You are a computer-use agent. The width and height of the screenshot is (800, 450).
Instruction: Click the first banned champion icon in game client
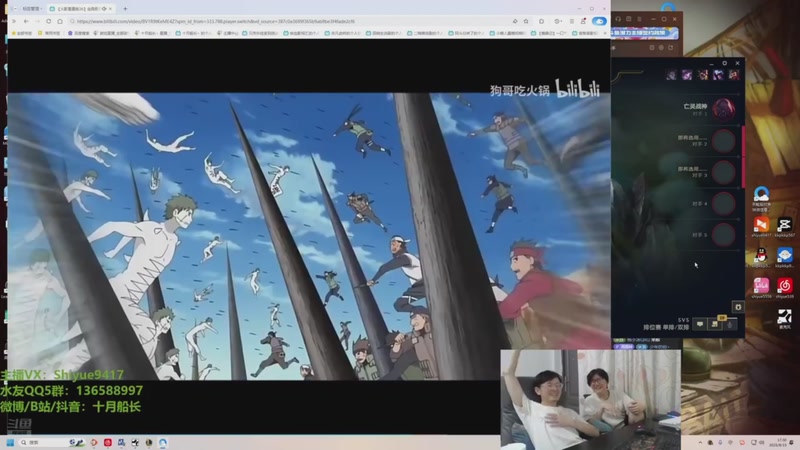click(671, 75)
